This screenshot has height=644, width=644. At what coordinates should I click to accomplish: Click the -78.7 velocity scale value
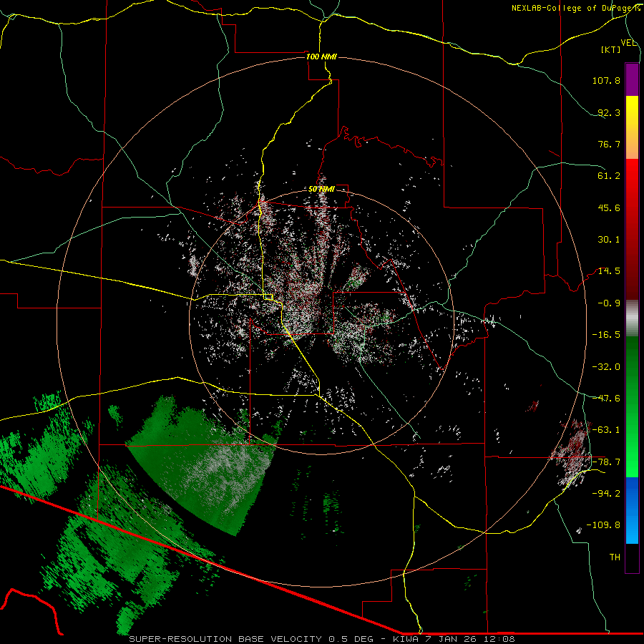[606, 462]
